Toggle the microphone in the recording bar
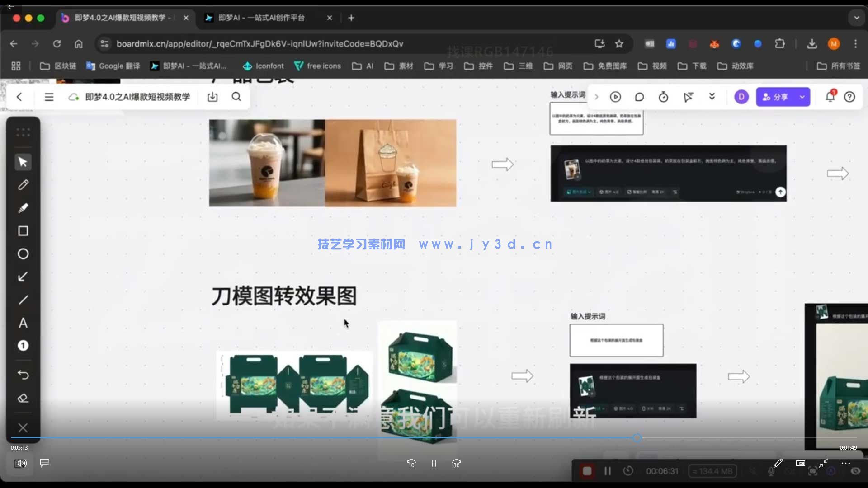 [x=771, y=471]
